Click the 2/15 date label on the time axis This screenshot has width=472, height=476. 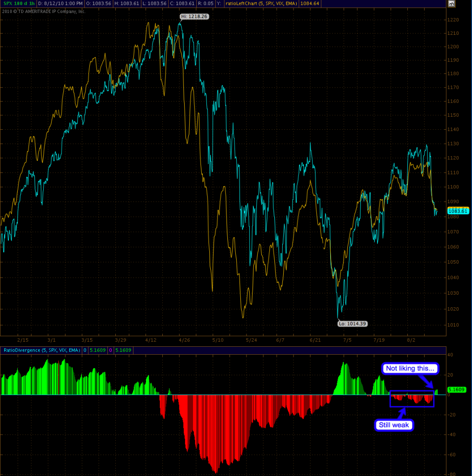tap(23, 340)
